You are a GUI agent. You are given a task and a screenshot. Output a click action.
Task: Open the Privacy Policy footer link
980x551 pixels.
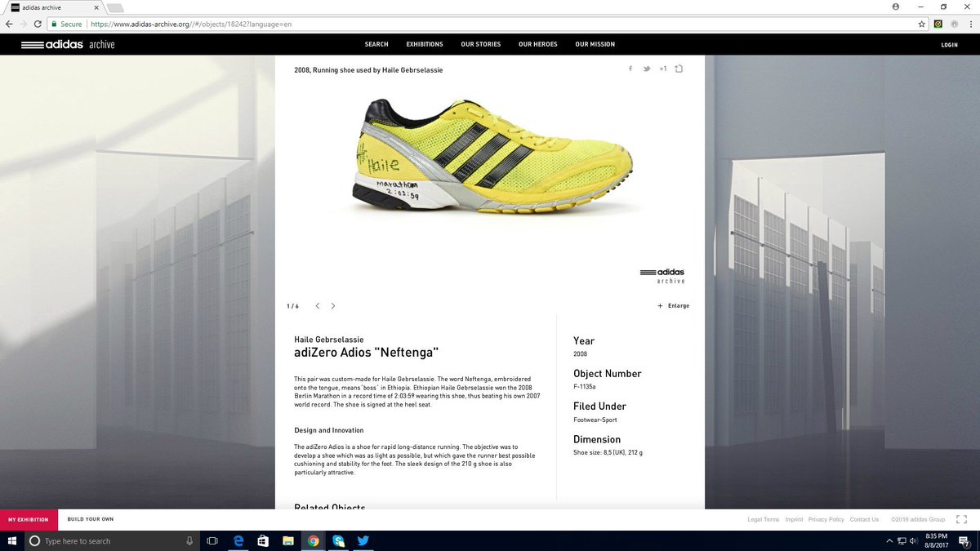(x=826, y=519)
